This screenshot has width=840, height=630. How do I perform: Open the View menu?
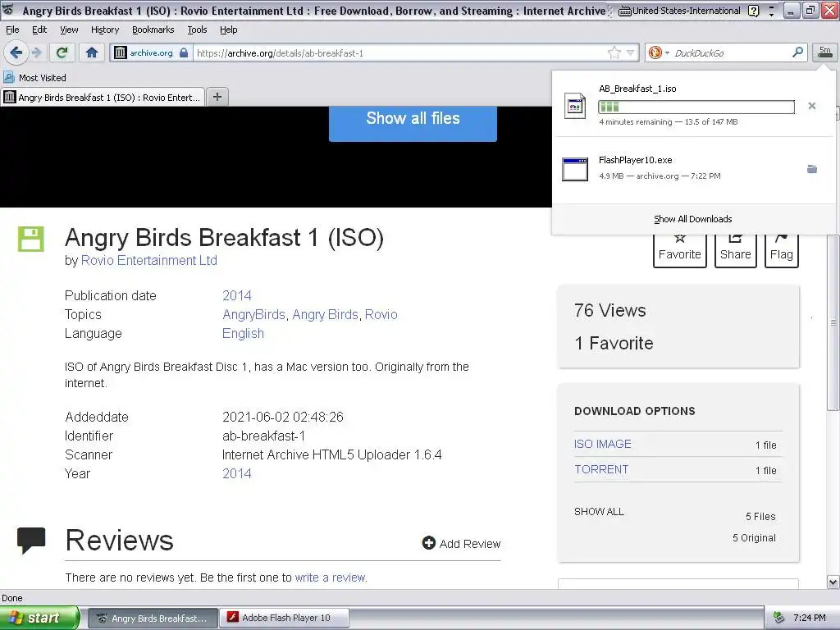coord(69,30)
